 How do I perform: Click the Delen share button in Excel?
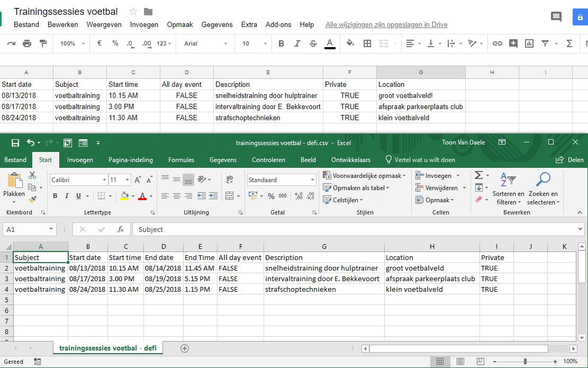coord(569,159)
